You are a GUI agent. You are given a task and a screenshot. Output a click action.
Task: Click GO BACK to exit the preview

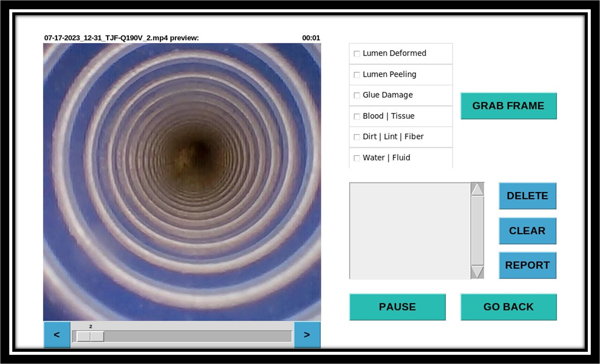[508, 307]
